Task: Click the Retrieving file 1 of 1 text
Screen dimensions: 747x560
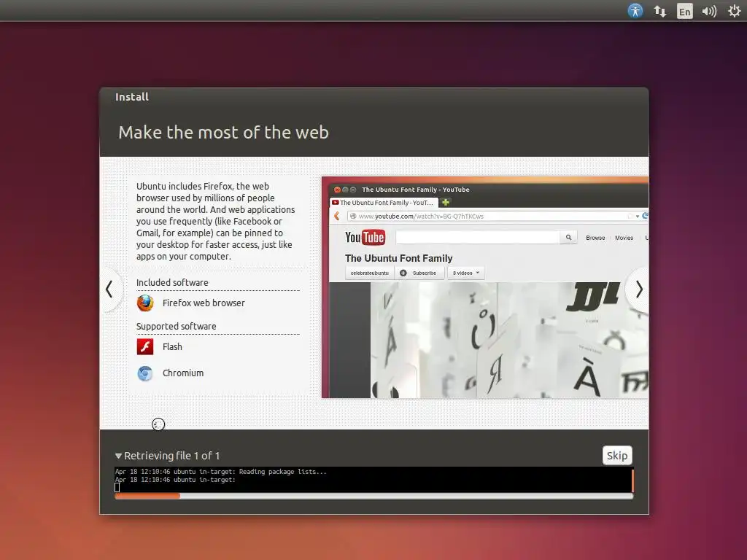Action: pyautogui.click(x=171, y=456)
